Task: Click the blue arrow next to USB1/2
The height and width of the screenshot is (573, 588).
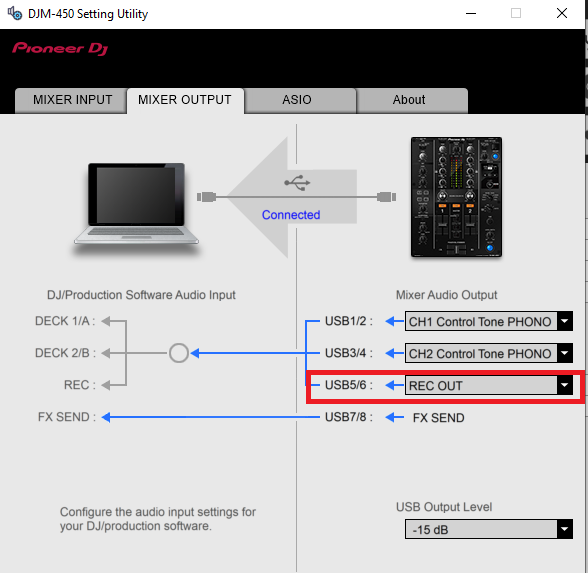Action: click(x=394, y=321)
